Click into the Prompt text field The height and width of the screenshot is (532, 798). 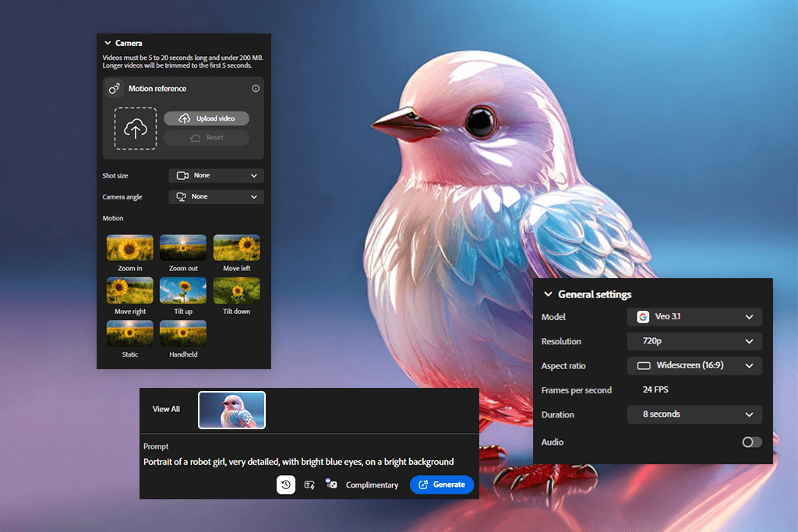298,462
